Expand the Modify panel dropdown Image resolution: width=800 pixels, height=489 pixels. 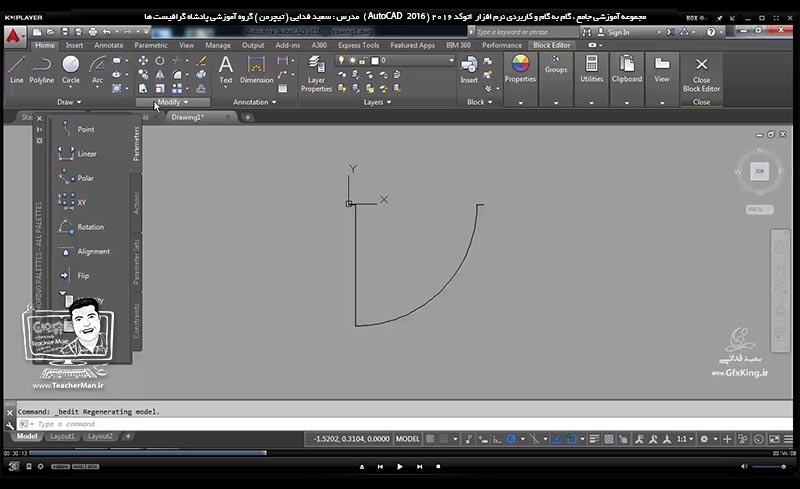(172, 102)
